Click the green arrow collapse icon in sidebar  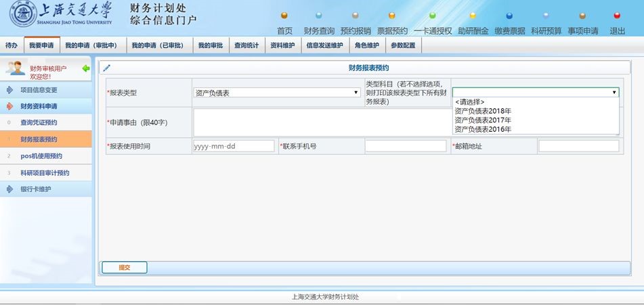[x=86, y=68]
